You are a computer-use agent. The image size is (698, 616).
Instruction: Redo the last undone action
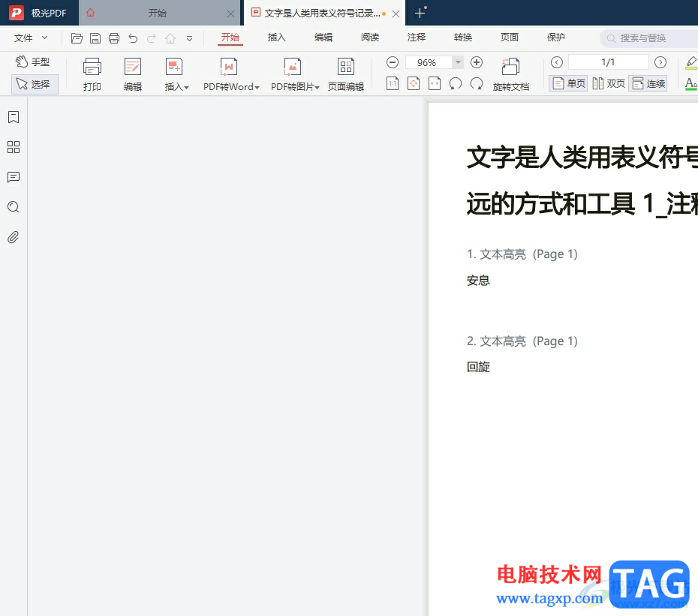pos(152,38)
